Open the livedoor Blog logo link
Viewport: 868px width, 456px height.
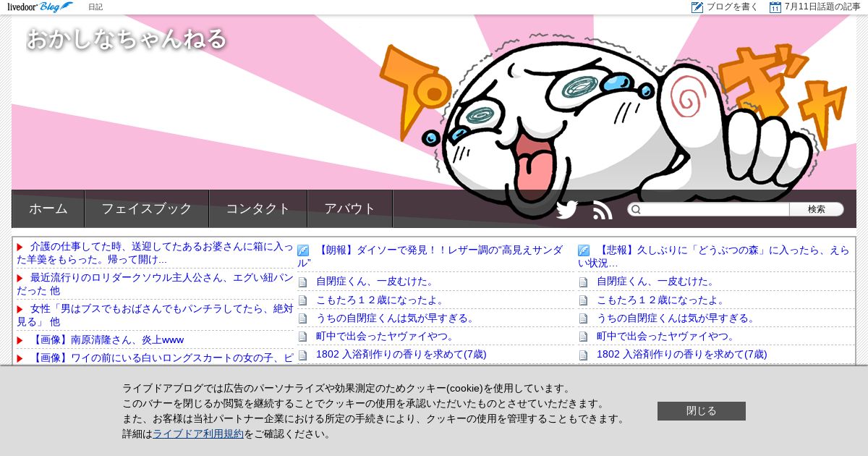pos(40,7)
